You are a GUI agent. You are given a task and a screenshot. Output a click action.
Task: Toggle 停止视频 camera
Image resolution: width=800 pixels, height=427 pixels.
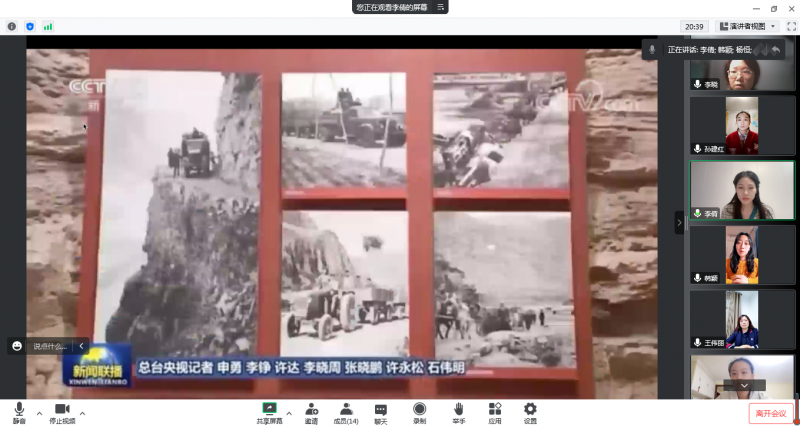61,412
